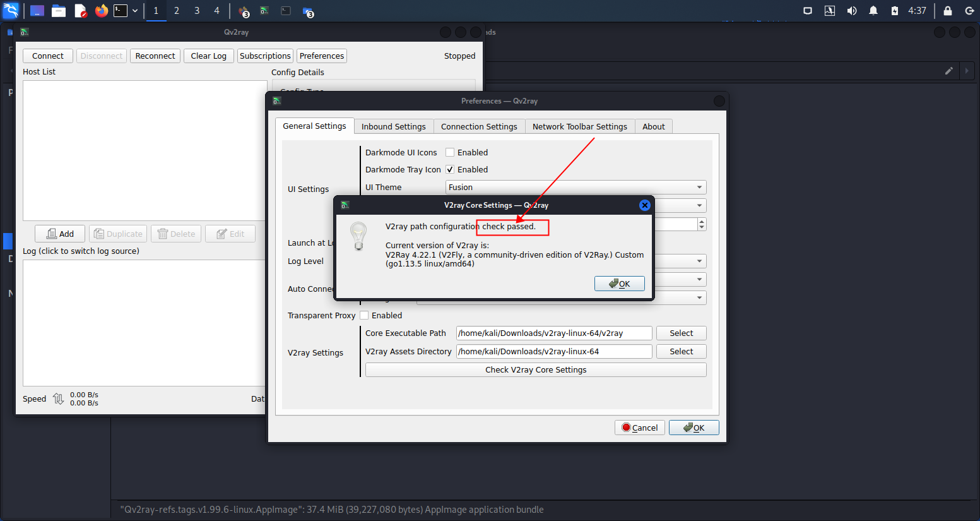Click the Core Executable Path field

(554, 333)
